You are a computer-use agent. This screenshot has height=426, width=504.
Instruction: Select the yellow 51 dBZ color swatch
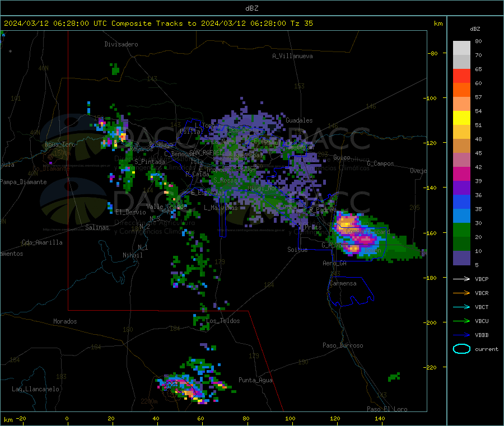coord(461,118)
